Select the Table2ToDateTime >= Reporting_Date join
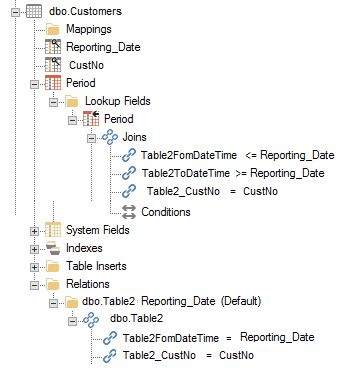Screen dimensions: 362x386 (x=233, y=173)
